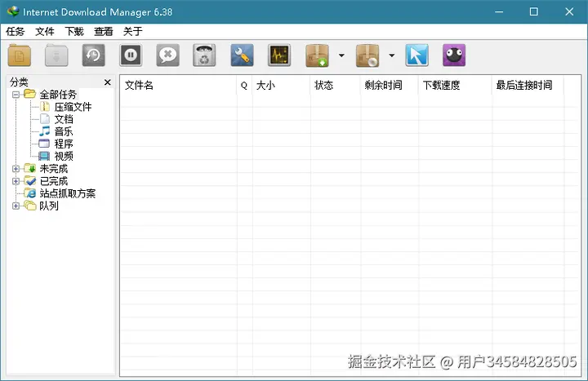Open the Scheduler monitor-graph icon
This screenshot has height=381, width=588.
tap(279, 55)
